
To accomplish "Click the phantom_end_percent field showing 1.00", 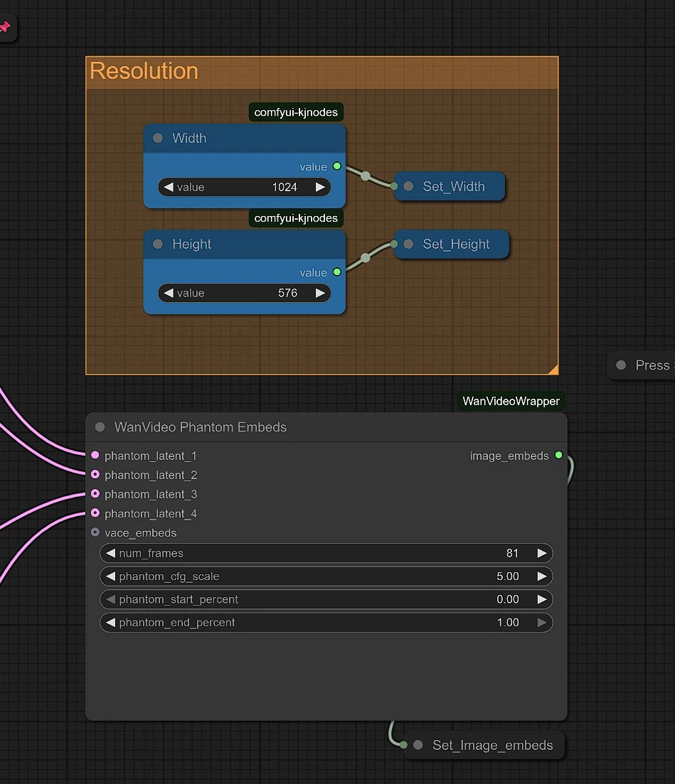I will (x=326, y=623).
